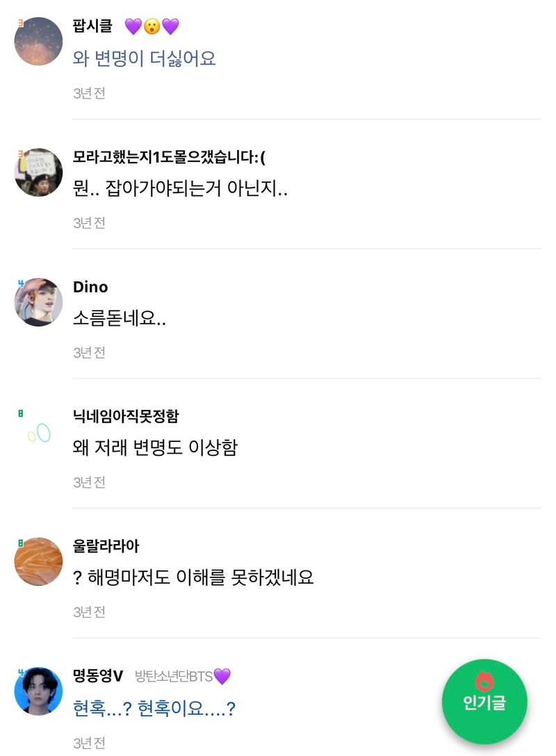Select nickname 닉네임아직못정함
This screenshot has height=756, width=556.
[126, 416]
